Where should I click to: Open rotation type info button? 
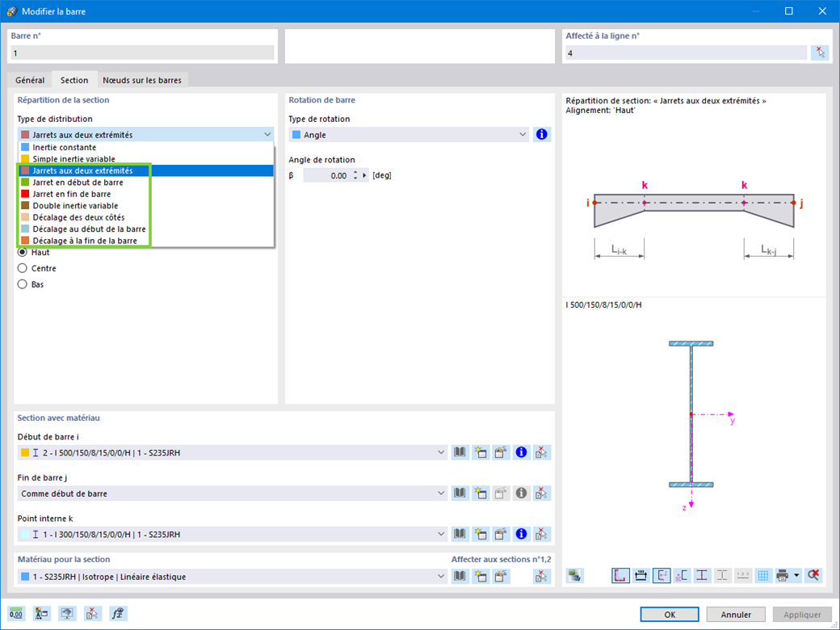coord(542,134)
